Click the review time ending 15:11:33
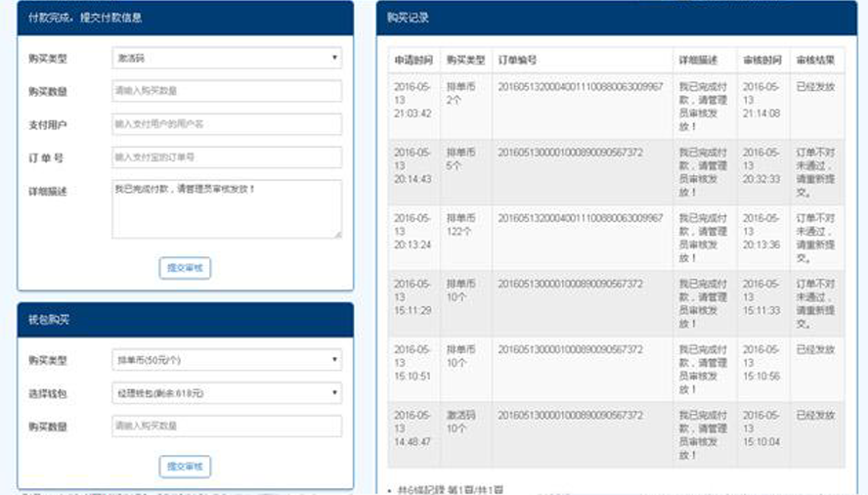The image size is (868, 495). (761, 297)
